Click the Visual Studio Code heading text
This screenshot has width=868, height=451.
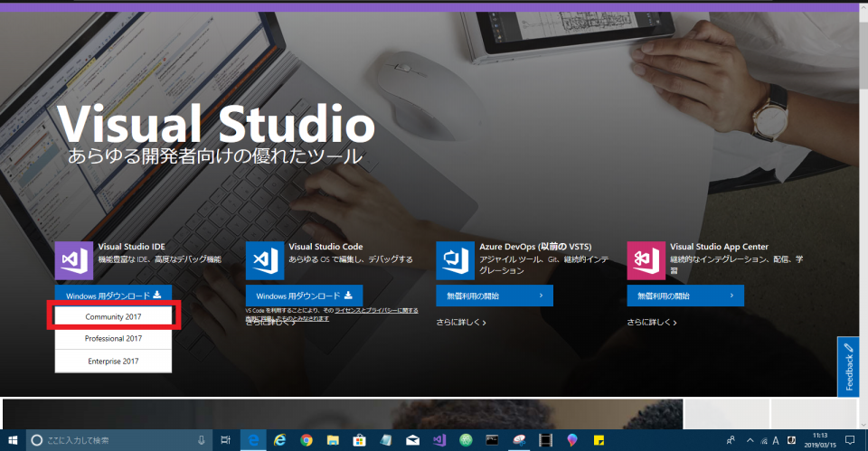(325, 247)
